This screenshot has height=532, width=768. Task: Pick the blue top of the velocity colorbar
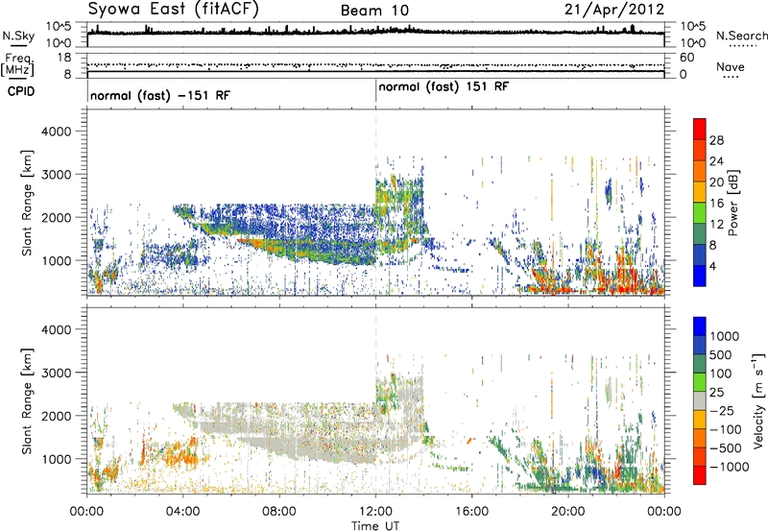point(700,326)
